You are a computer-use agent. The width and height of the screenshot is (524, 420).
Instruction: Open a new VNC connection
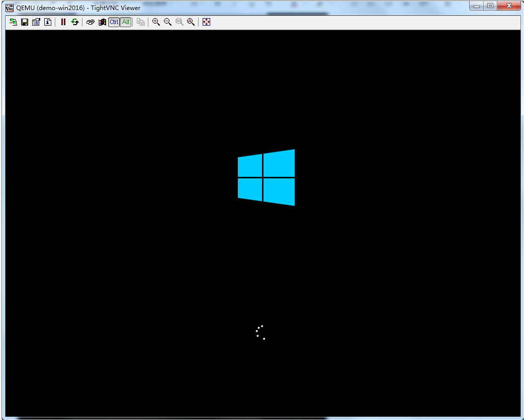click(14, 22)
